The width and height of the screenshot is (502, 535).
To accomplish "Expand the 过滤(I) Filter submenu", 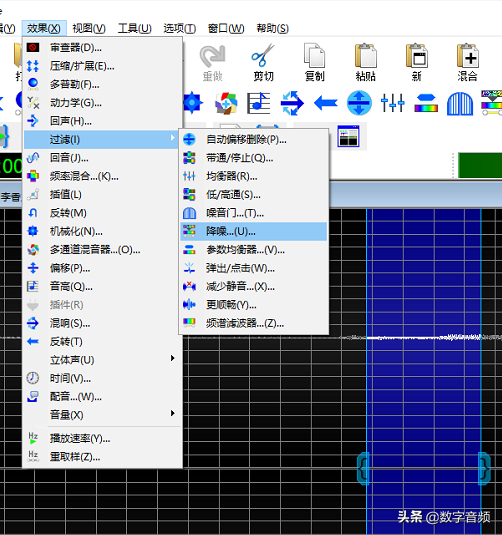I will (101, 140).
